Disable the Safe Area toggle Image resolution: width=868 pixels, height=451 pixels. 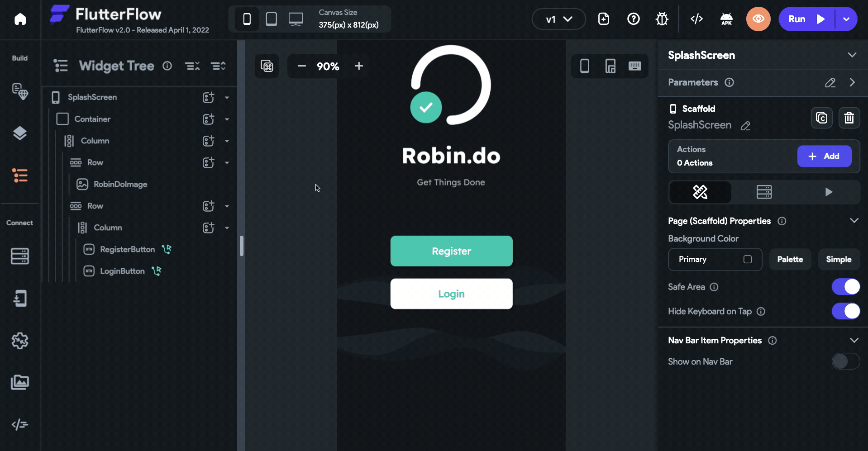point(845,287)
